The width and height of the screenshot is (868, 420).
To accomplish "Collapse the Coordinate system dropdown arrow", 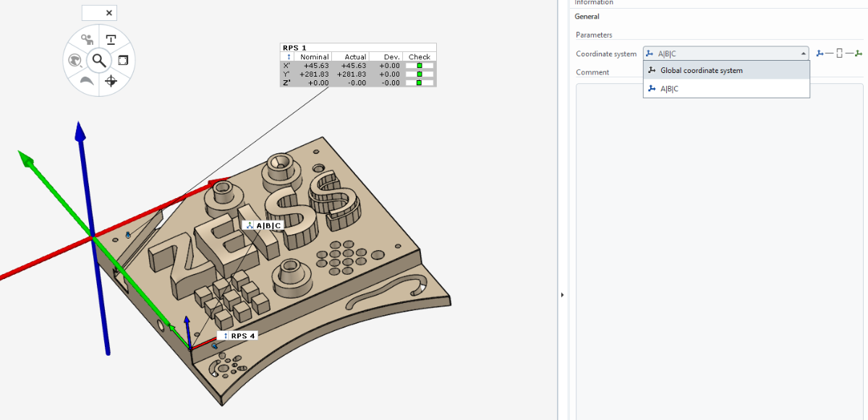I will pyautogui.click(x=803, y=53).
